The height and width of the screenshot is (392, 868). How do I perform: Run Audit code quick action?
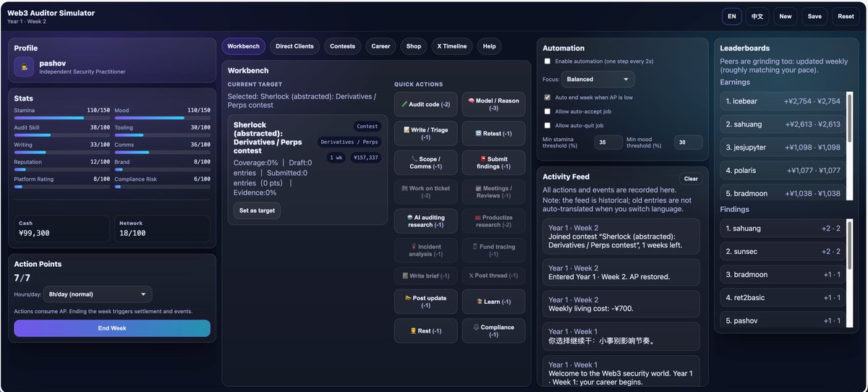click(425, 104)
